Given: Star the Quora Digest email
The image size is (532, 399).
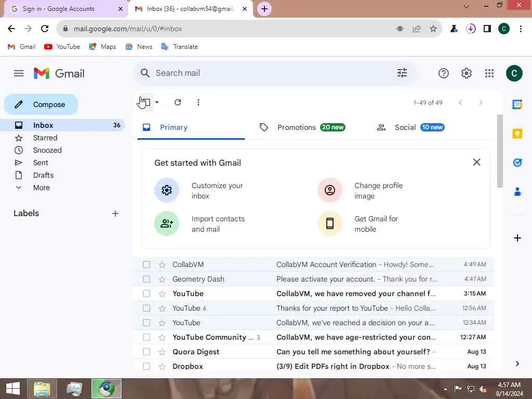Looking at the screenshot, I should (x=162, y=352).
